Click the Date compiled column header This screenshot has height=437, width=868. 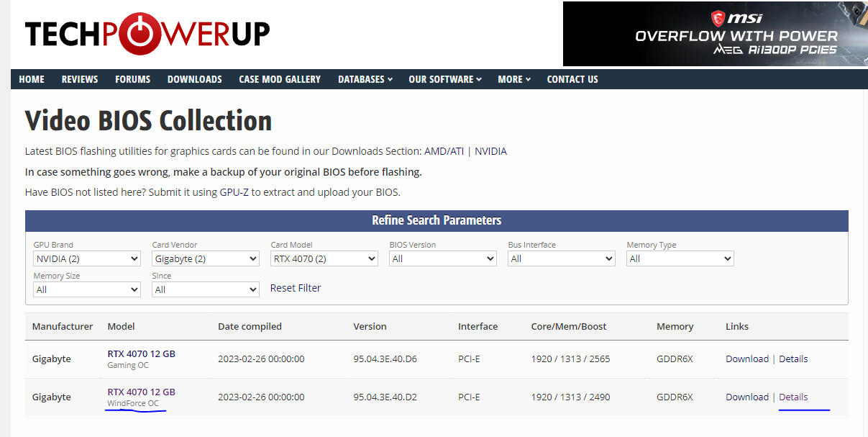pyautogui.click(x=250, y=326)
